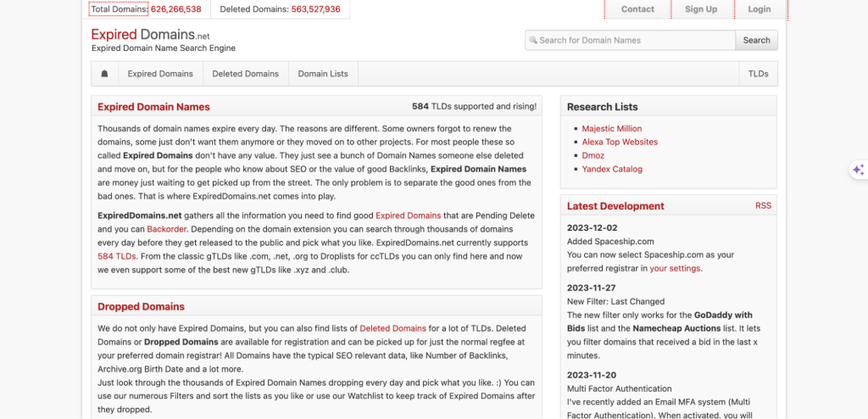This screenshot has height=419, width=868.
Task: Click the Deleted Domains count 563,527,936
Action: tap(315, 8)
